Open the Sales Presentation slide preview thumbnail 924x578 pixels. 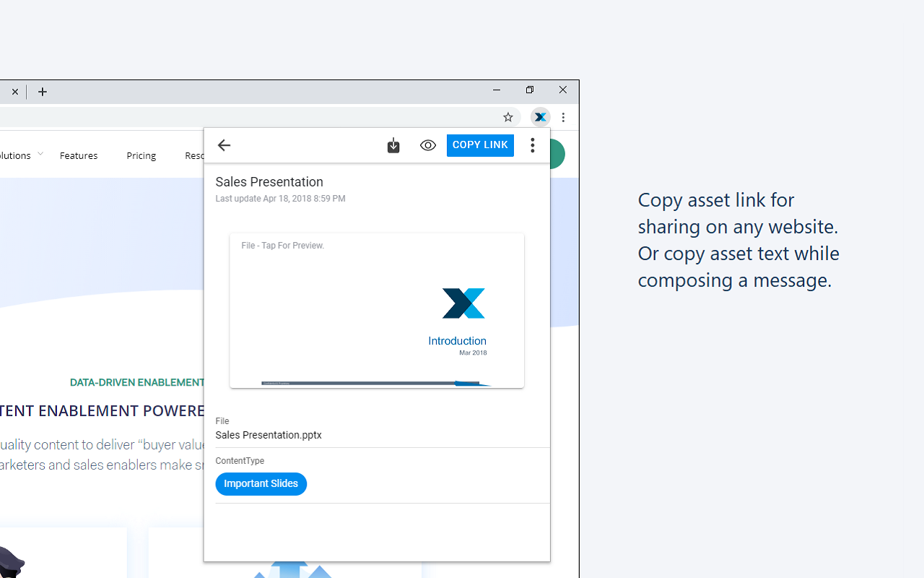point(377,311)
